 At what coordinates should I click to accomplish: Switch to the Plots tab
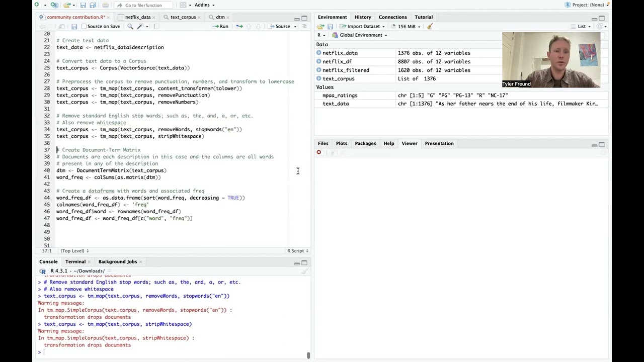(342, 143)
